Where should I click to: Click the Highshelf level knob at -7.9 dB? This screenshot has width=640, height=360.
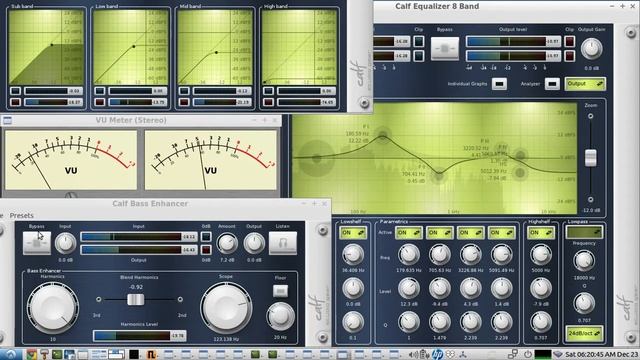click(541, 288)
